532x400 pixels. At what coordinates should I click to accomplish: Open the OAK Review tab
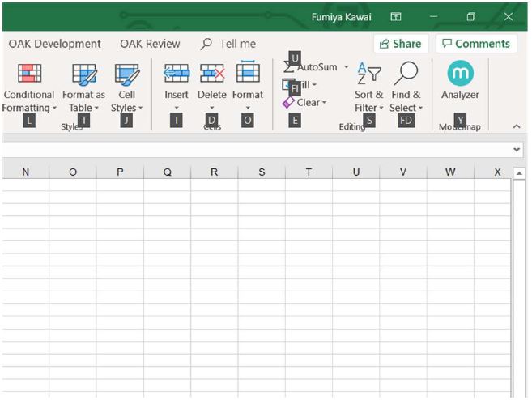[150, 44]
